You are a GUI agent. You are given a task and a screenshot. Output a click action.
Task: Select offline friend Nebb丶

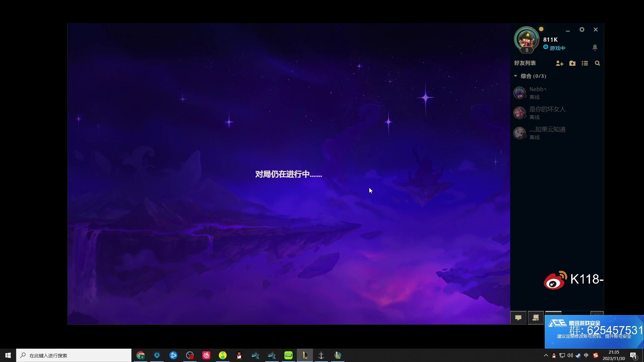[557, 93]
